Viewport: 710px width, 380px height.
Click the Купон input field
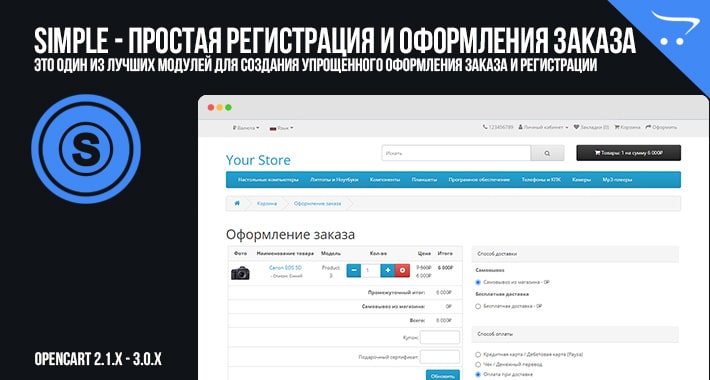pyautogui.click(x=440, y=337)
